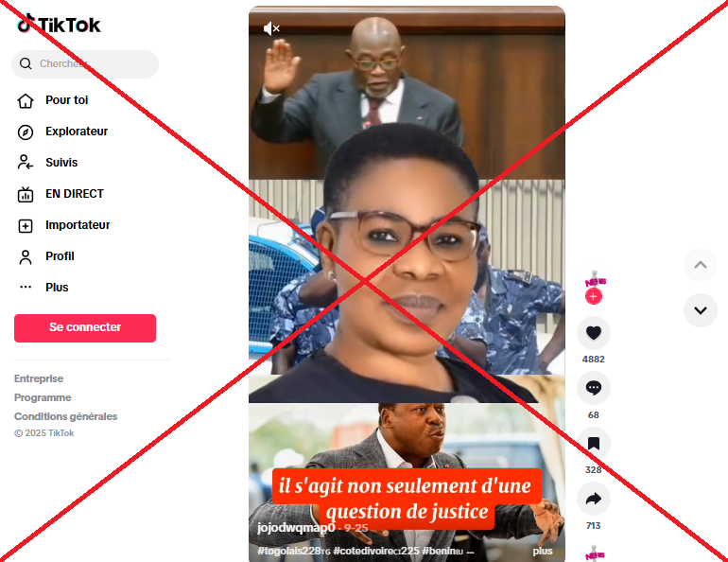Follow creator with plus badge
Screen dimensions: 728x562
(594, 296)
